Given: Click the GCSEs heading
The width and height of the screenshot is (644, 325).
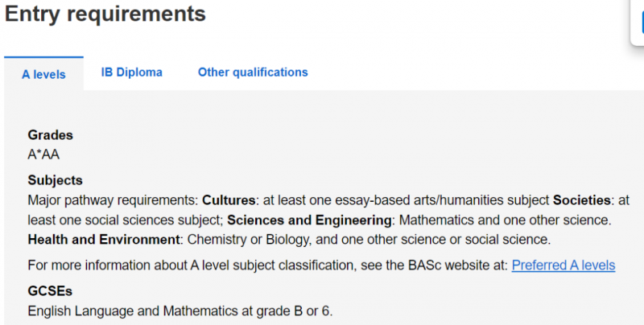Looking at the screenshot, I should click(50, 291).
